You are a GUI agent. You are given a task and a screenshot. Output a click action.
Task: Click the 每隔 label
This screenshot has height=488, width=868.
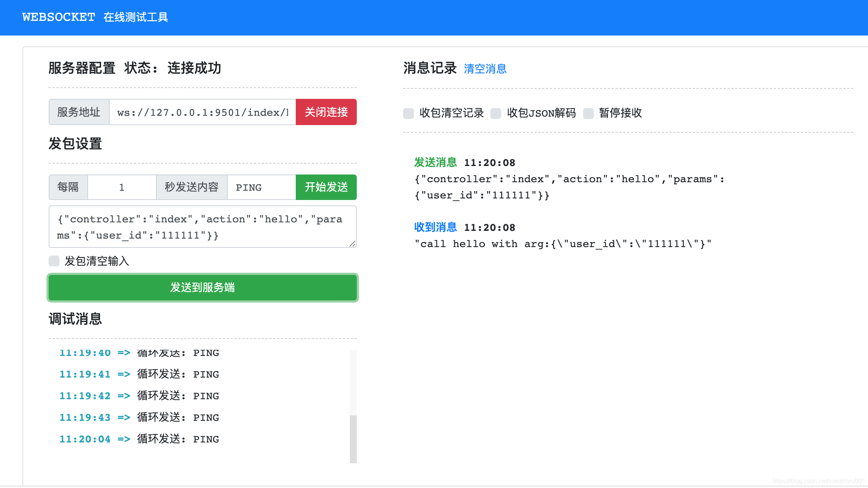pyautogui.click(x=68, y=187)
